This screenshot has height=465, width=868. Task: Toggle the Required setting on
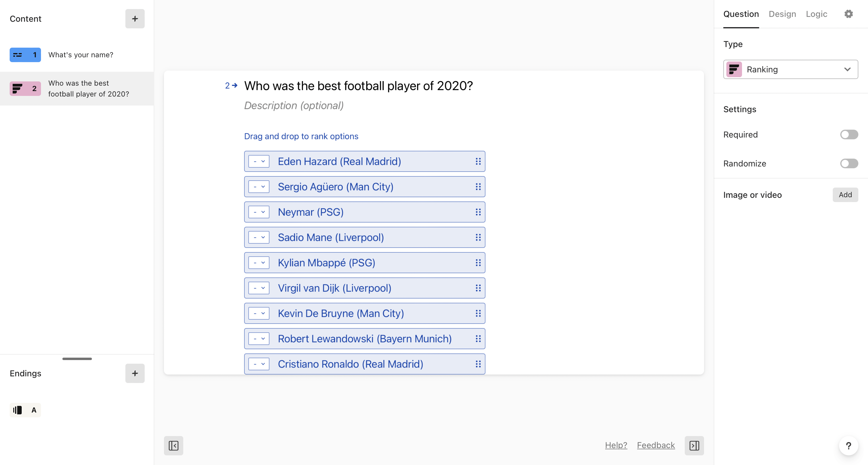point(848,134)
